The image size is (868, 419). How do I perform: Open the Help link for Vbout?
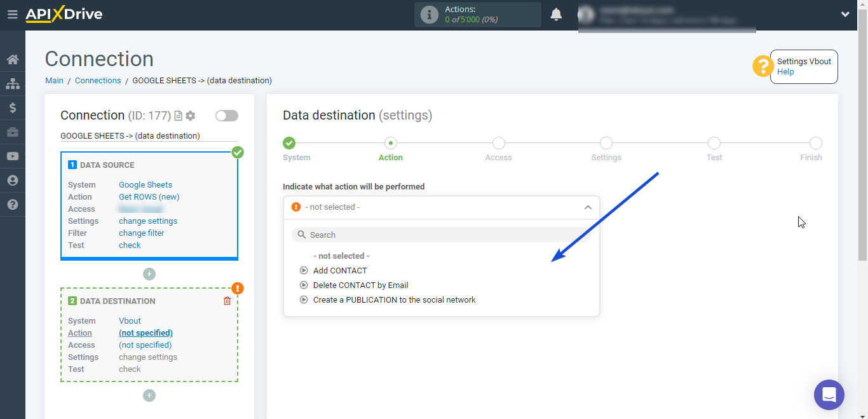(x=785, y=72)
